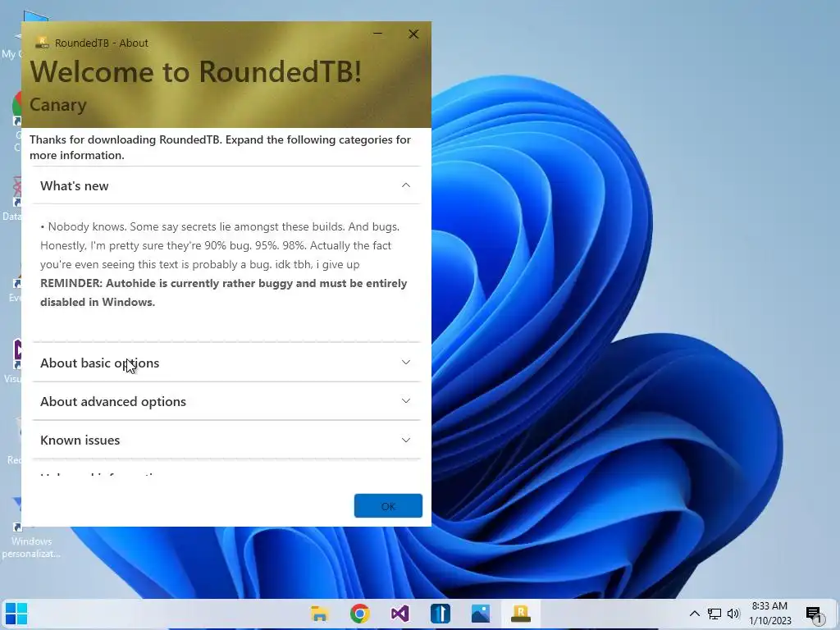Open File Explorer from the taskbar
840x630 pixels.
pos(319,614)
